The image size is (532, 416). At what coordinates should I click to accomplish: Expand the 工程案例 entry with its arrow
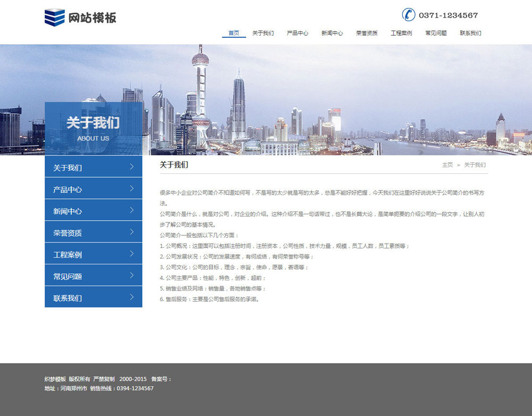click(132, 254)
